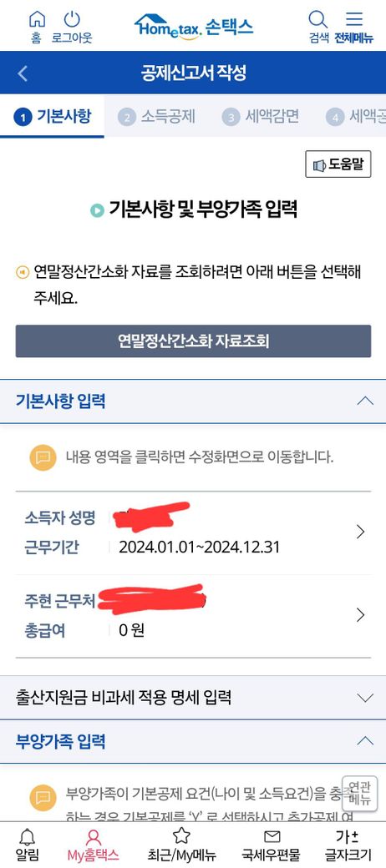Image resolution: width=386 pixels, height=868 pixels.
Task: Switch to the 세액감면 step tab
Action: 261,116
